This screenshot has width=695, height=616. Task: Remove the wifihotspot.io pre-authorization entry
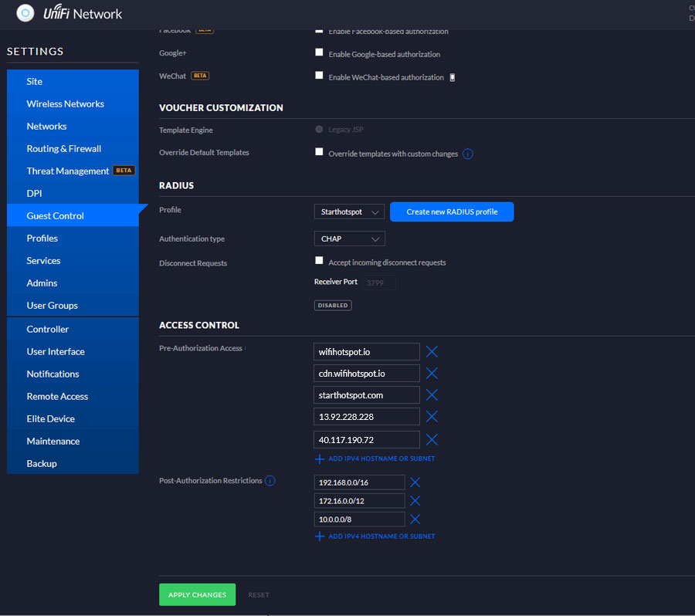click(432, 352)
